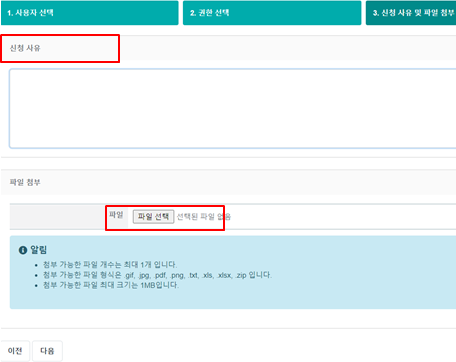Click the 이전 button

(15, 351)
